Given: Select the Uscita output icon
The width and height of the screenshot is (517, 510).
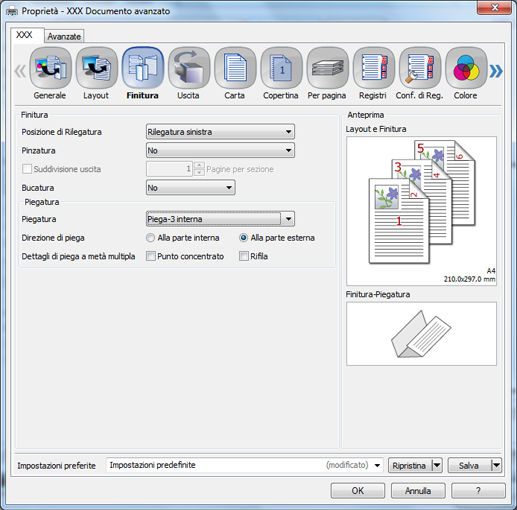Looking at the screenshot, I should (189, 68).
